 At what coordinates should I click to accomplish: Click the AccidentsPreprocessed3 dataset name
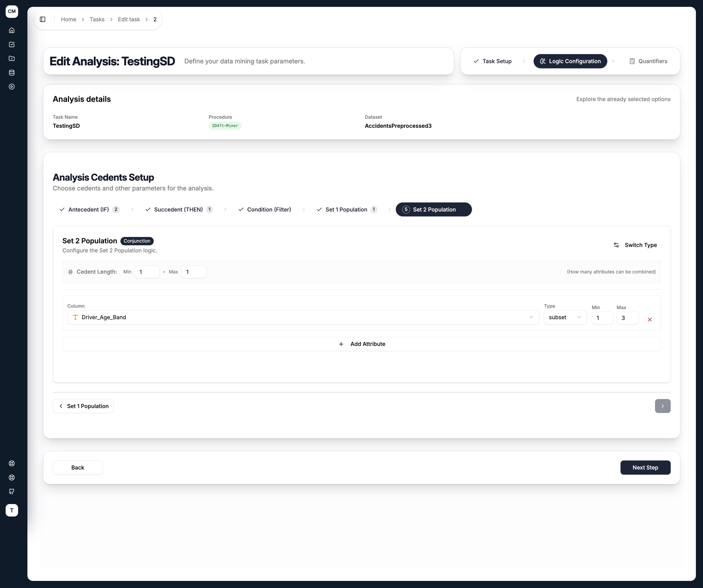pos(398,126)
